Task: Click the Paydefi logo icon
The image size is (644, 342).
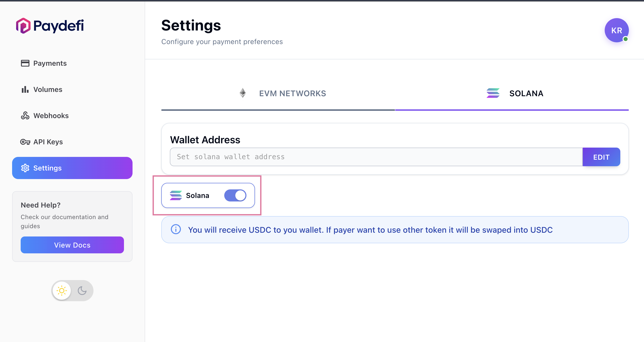Action: (x=23, y=26)
